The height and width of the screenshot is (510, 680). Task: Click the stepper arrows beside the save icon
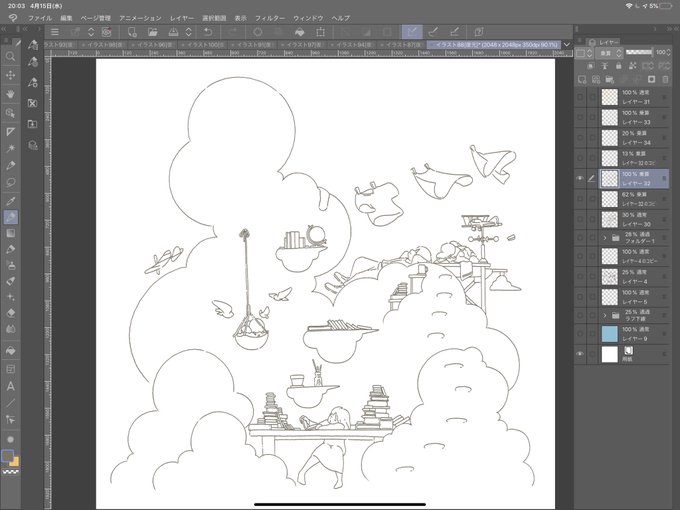point(189,32)
